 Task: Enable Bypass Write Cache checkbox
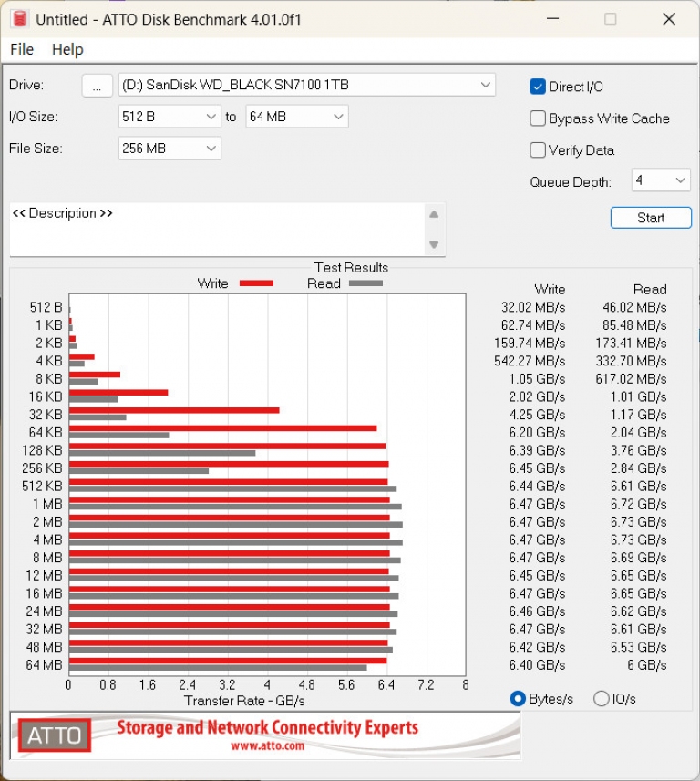click(x=538, y=118)
